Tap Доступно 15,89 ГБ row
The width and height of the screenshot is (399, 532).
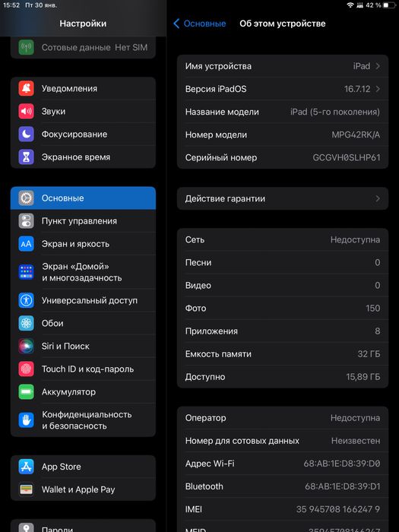[x=283, y=377]
